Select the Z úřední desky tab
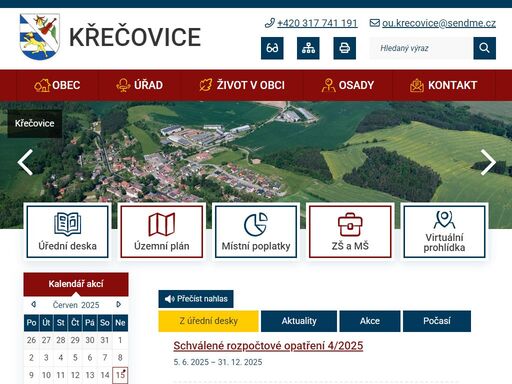 click(x=208, y=321)
